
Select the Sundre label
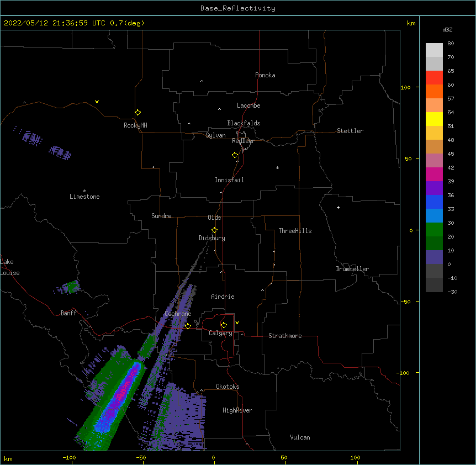click(x=161, y=216)
